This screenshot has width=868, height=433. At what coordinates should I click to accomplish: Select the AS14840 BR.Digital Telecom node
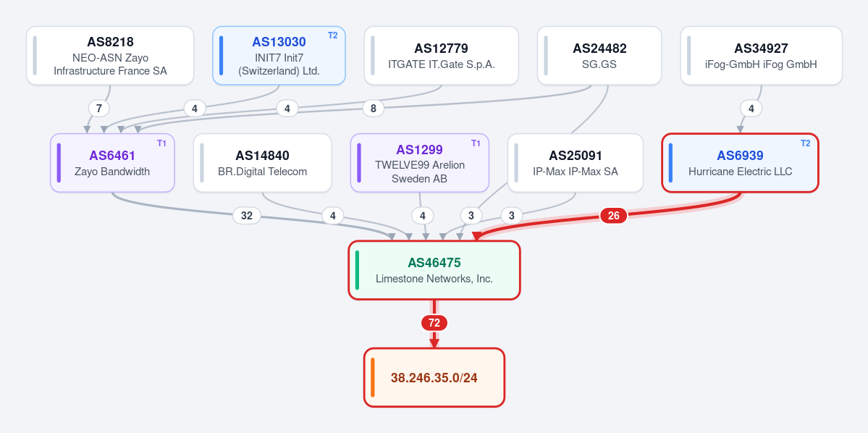(262, 163)
